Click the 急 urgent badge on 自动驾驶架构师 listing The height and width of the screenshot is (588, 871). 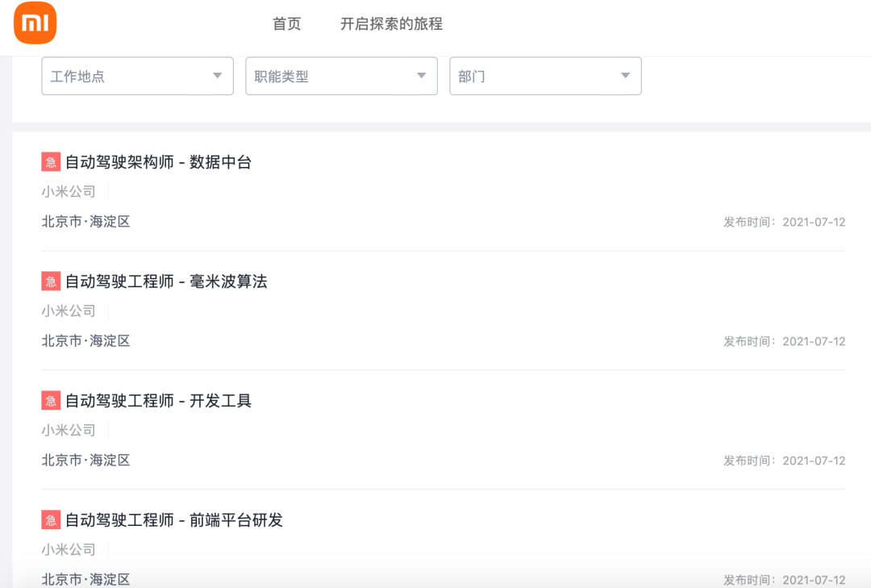49,162
